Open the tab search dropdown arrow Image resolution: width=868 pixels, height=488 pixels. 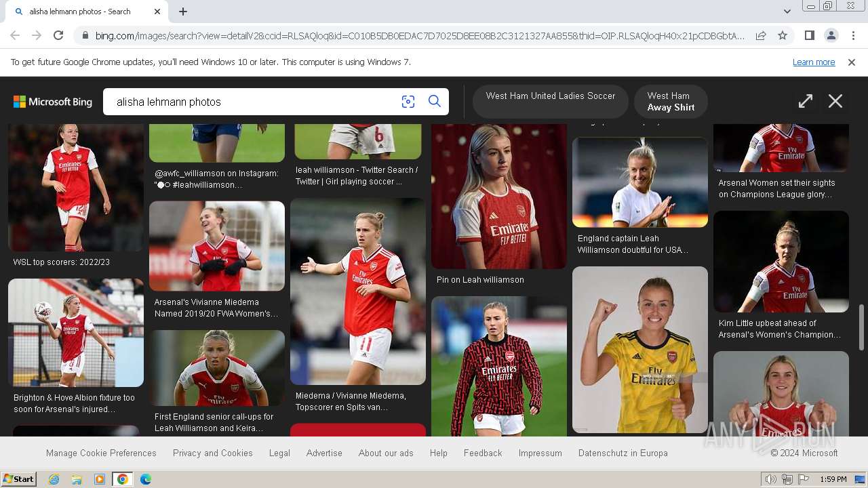coord(787,12)
